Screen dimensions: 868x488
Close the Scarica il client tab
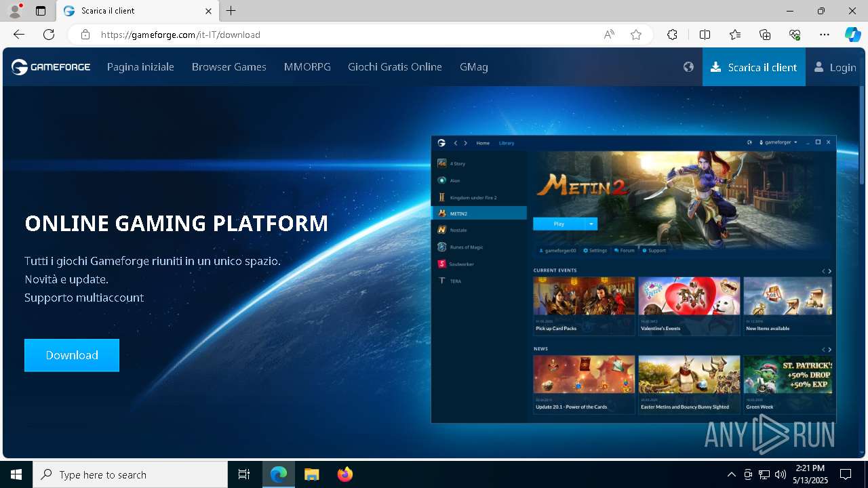click(209, 11)
